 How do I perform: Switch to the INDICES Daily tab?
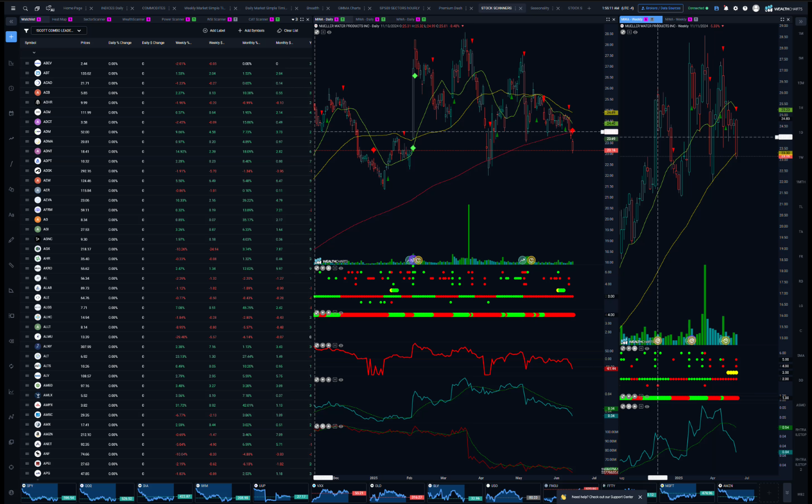[x=112, y=9]
